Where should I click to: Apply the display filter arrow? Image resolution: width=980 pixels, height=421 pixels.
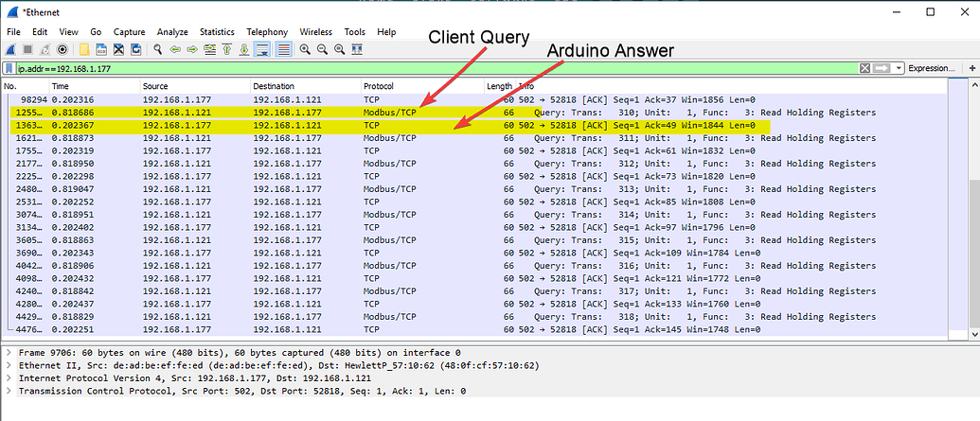pyautogui.click(x=882, y=68)
